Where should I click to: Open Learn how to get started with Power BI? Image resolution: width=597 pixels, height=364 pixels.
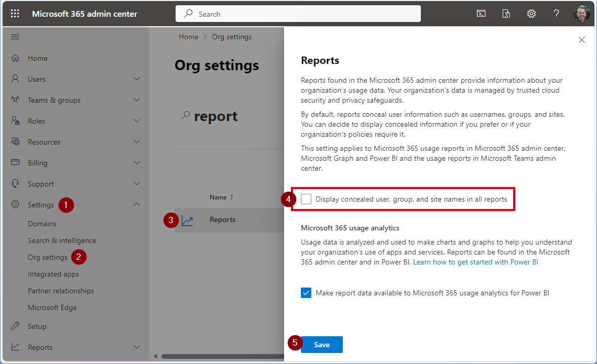click(475, 262)
